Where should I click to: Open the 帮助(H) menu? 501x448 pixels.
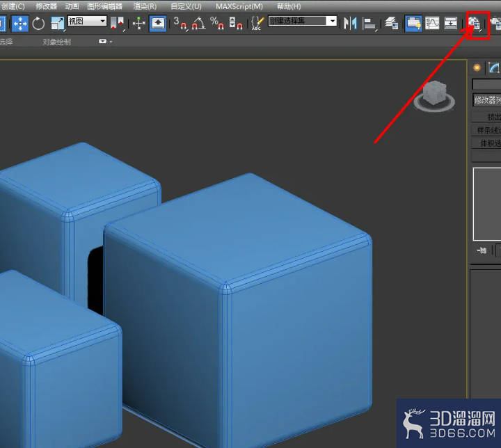(x=289, y=6)
